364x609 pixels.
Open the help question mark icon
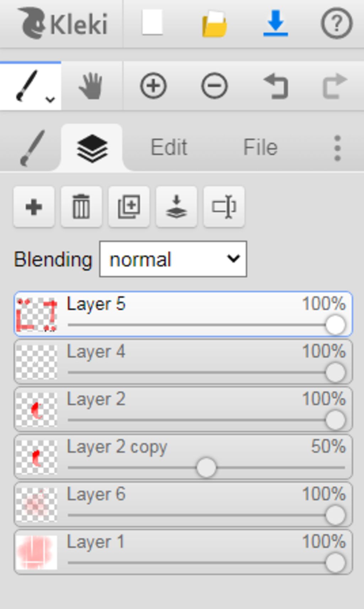(x=336, y=23)
